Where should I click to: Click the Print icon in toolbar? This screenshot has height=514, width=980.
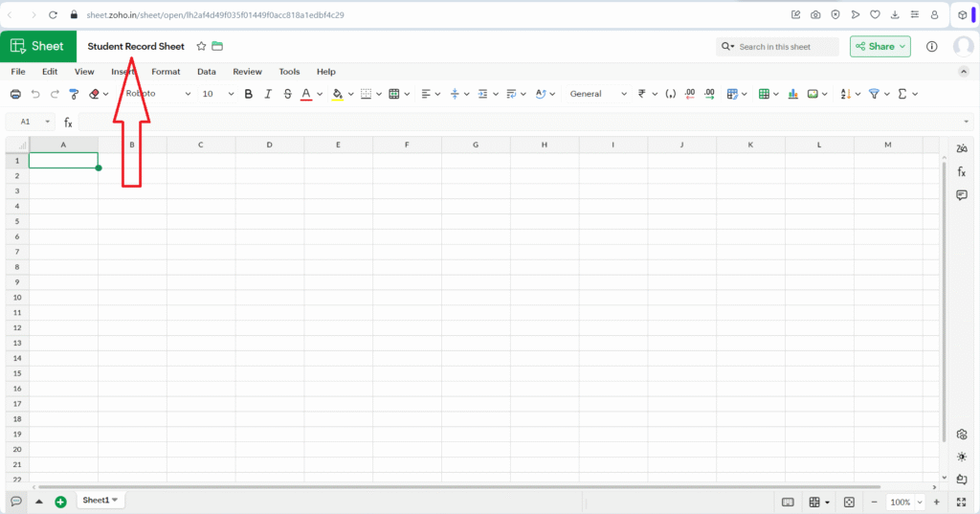(x=15, y=94)
